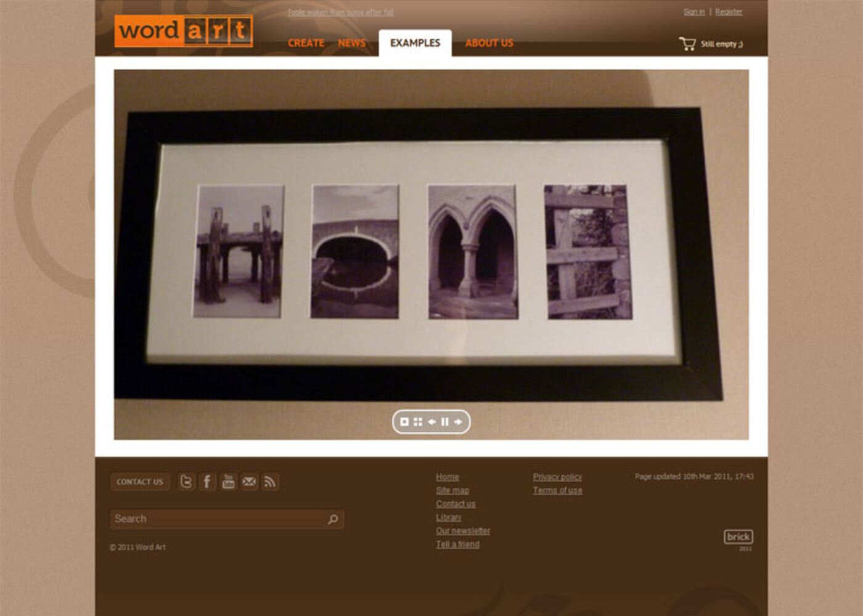Click the email envelope icon
Viewport: 863px width, 616px height.
249,482
